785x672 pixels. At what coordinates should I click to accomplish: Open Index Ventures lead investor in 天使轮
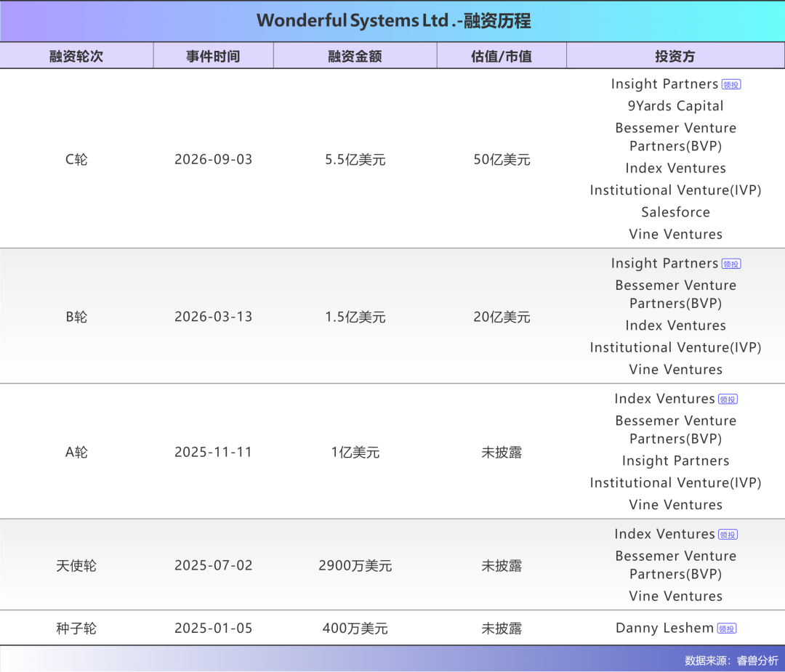coord(664,534)
